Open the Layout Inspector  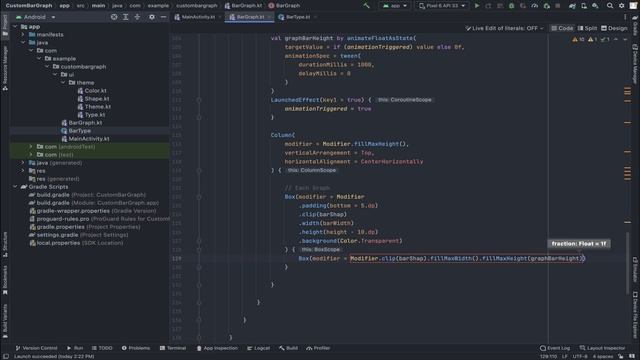[602, 348]
